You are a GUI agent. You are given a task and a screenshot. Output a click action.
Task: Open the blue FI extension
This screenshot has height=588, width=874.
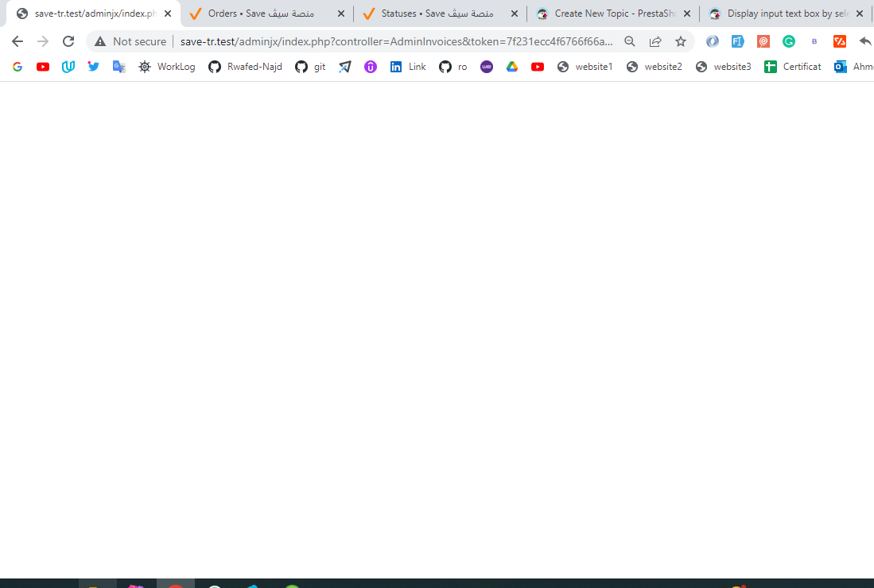click(737, 41)
